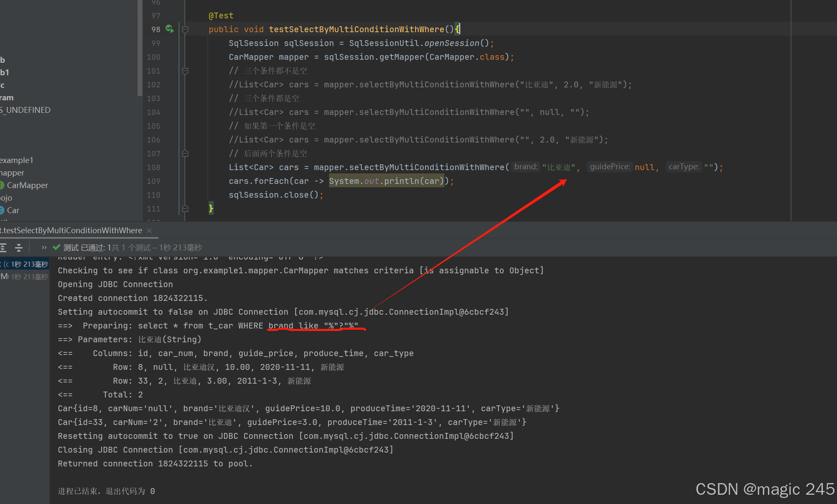Open CarMapper in the project tree
Image resolution: width=837 pixels, height=504 pixels.
pyautogui.click(x=27, y=185)
